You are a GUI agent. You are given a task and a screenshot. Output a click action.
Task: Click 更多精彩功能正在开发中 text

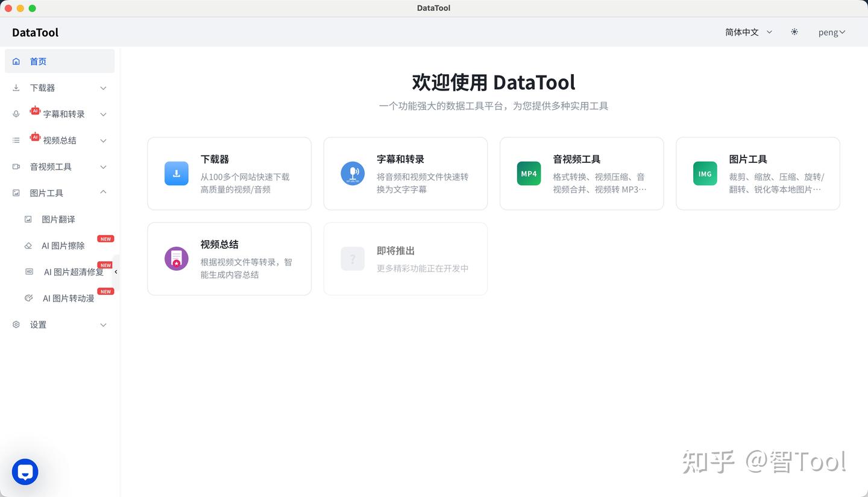[x=423, y=268]
